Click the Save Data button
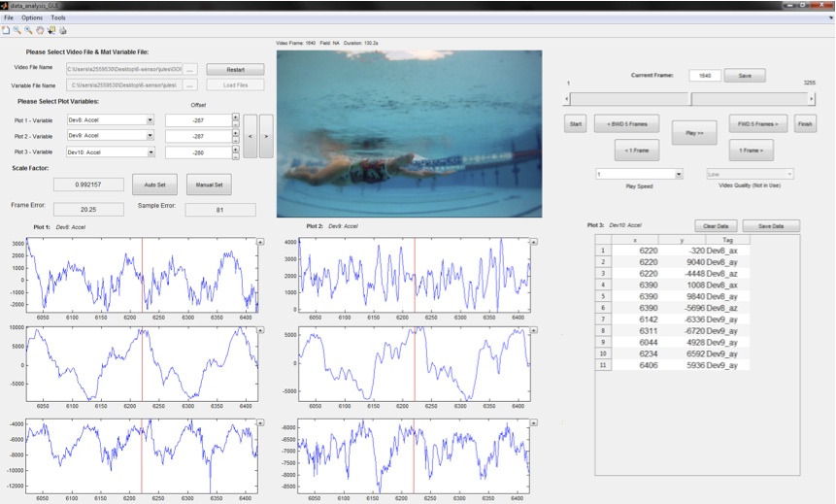This screenshot has width=836, height=504. (x=778, y=225)
